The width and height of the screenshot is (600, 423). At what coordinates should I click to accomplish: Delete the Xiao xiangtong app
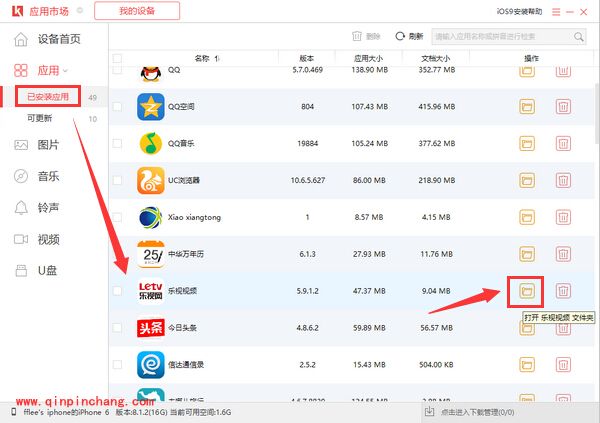point(563,217)
